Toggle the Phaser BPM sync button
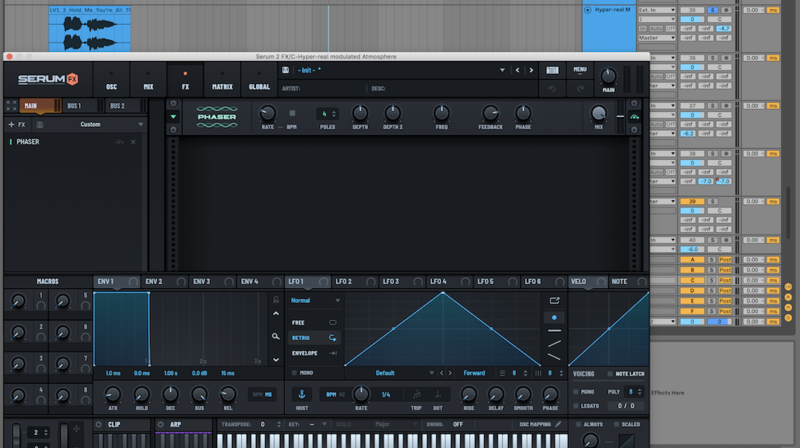The height and width of the screenshot is (448, 800). click(292, 113)
